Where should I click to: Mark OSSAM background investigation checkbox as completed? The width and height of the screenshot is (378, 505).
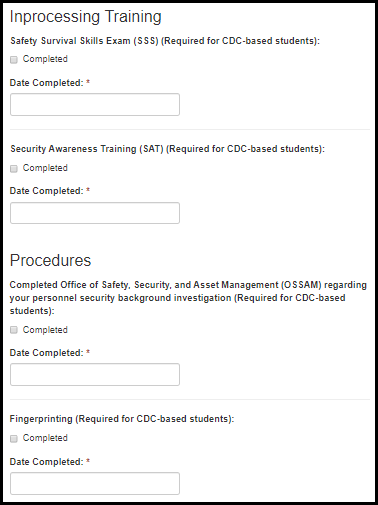pos(14,330)
